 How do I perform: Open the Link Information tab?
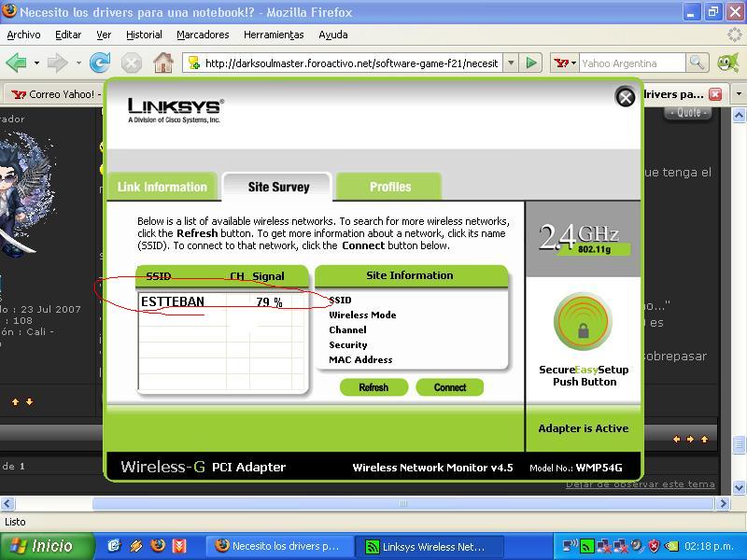pos(162,187)
